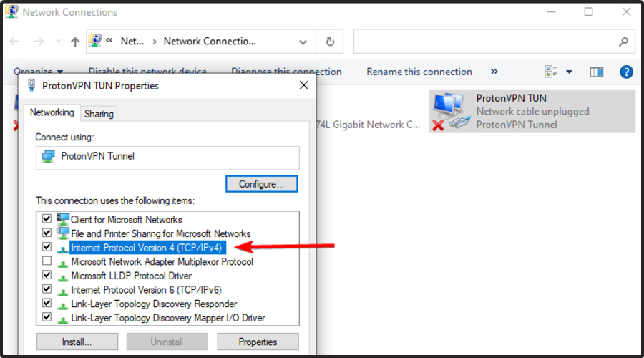This screenshot has width=644, height=358.
Task: Toggle the preview pane icon
Action: 597,72
